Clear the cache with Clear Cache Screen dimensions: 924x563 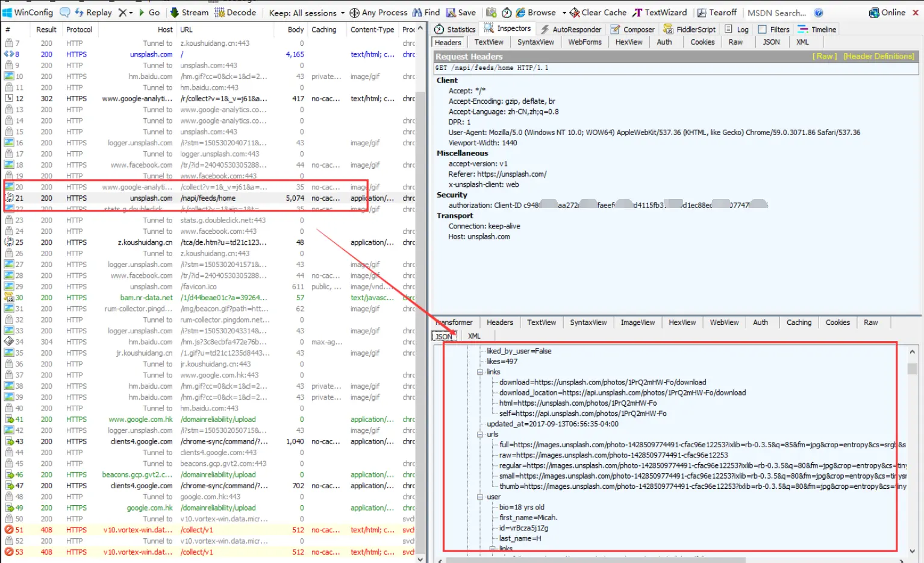[x=599, y=12]
